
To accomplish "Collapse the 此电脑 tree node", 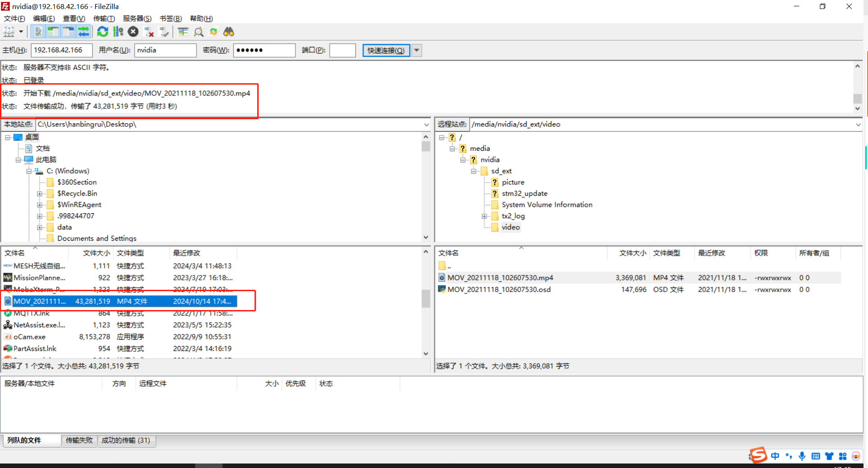I will 18,160.
